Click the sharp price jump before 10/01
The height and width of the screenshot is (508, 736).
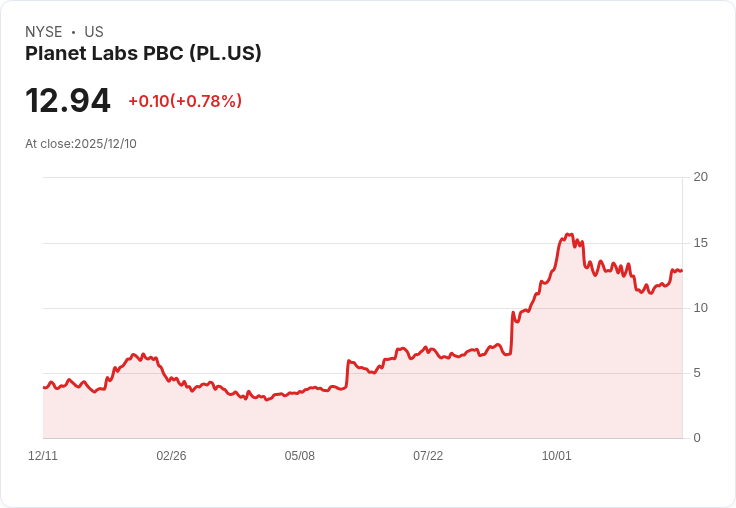[512, 333]
